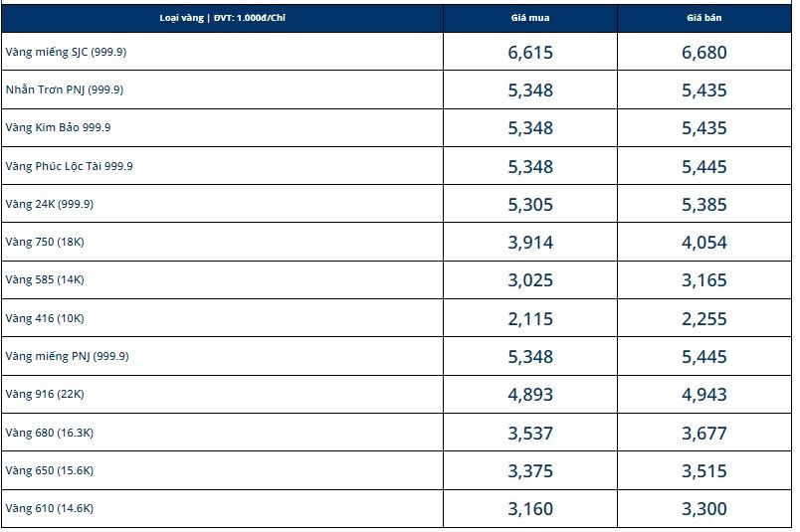Click the Vàng 585 (14K) row label
Image resolution: width=800 pixels, height=532 pixels.
pyautogui.click(x=44, y=279)
